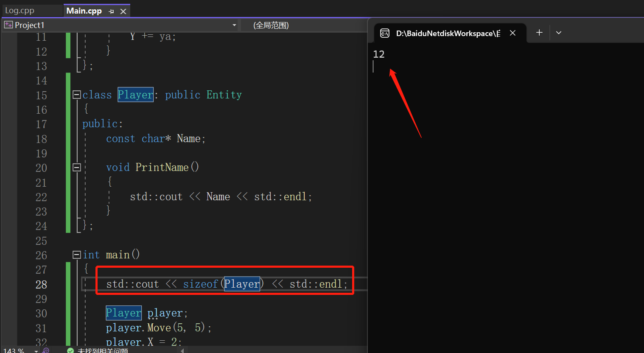
Task: Click the Entity base class name
Action: coord(224,95)
